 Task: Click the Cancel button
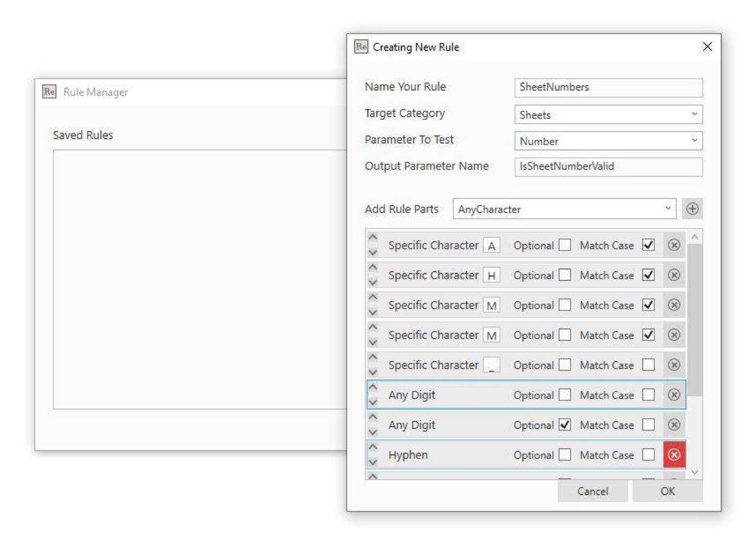593,491
